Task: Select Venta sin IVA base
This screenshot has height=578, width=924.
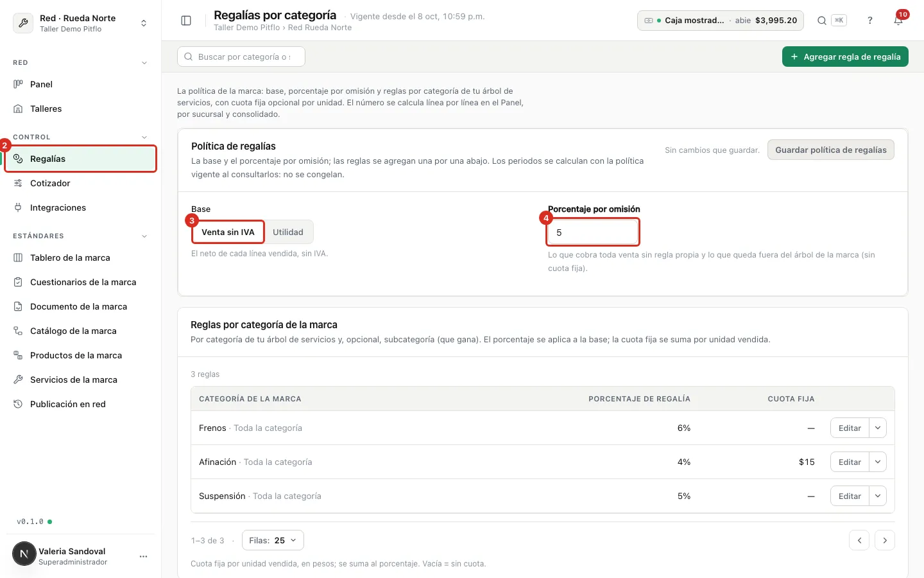Action: coord(228,232)
